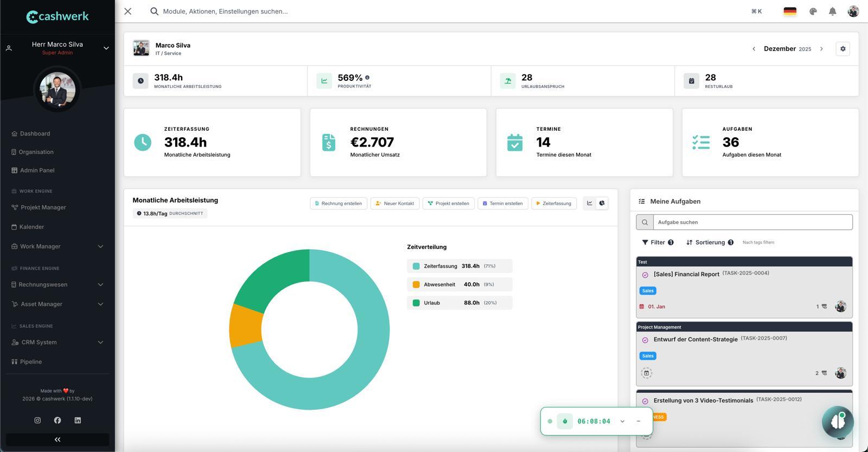Open the task Filter options

tap(658, 243)
